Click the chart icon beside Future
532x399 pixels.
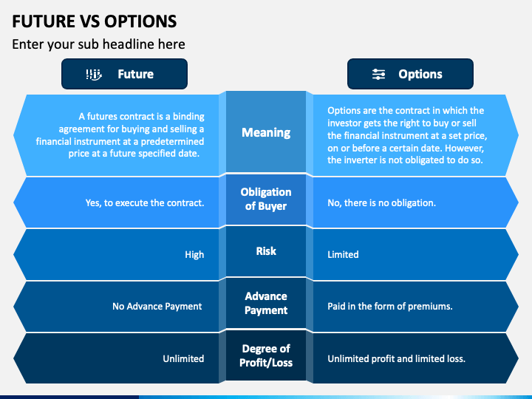94,75
